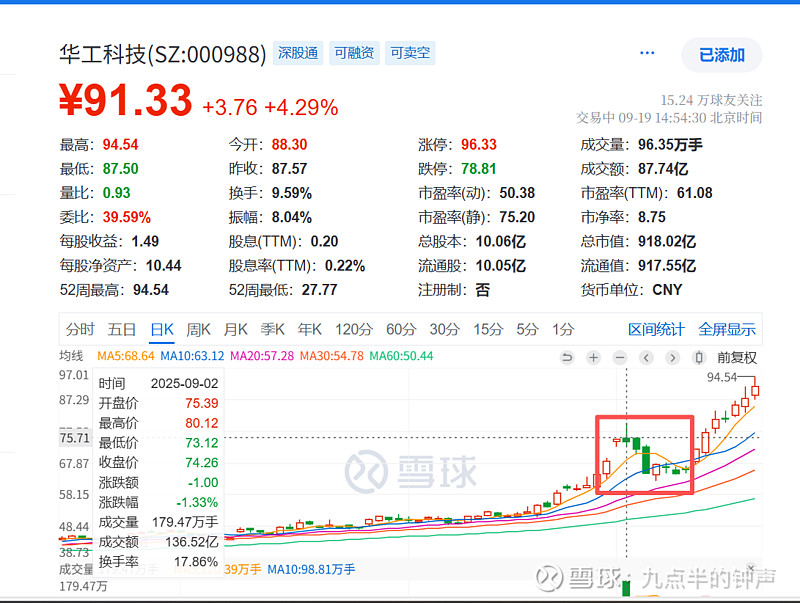
Task: Click the candlestick style icon near 前复权
Action: coord(697,356)
